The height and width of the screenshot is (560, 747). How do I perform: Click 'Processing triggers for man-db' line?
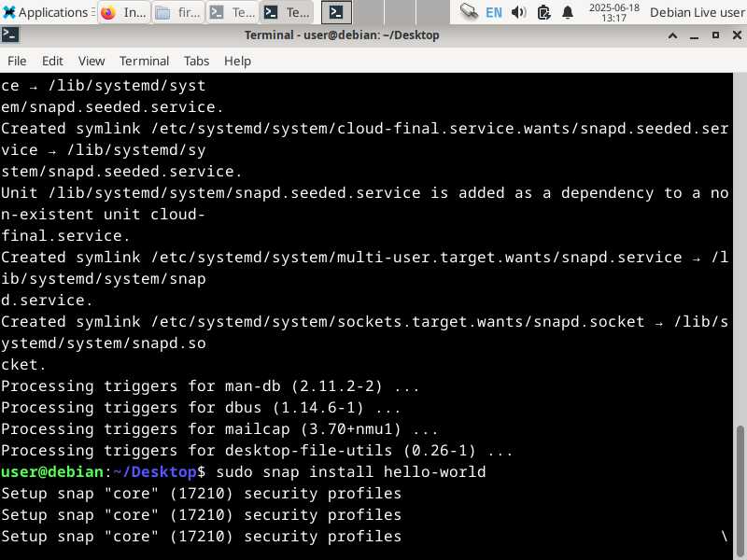click(210, 386)
